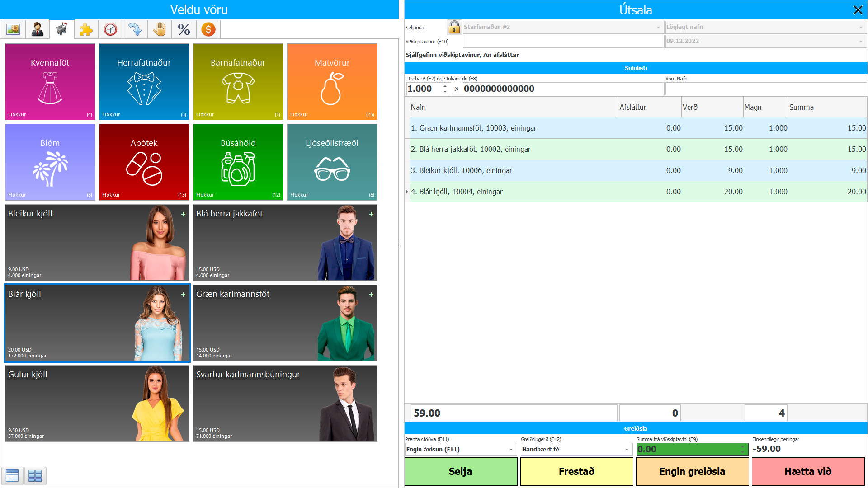
Task: Open the picture/image tab icon
Action: coord(13,30)
